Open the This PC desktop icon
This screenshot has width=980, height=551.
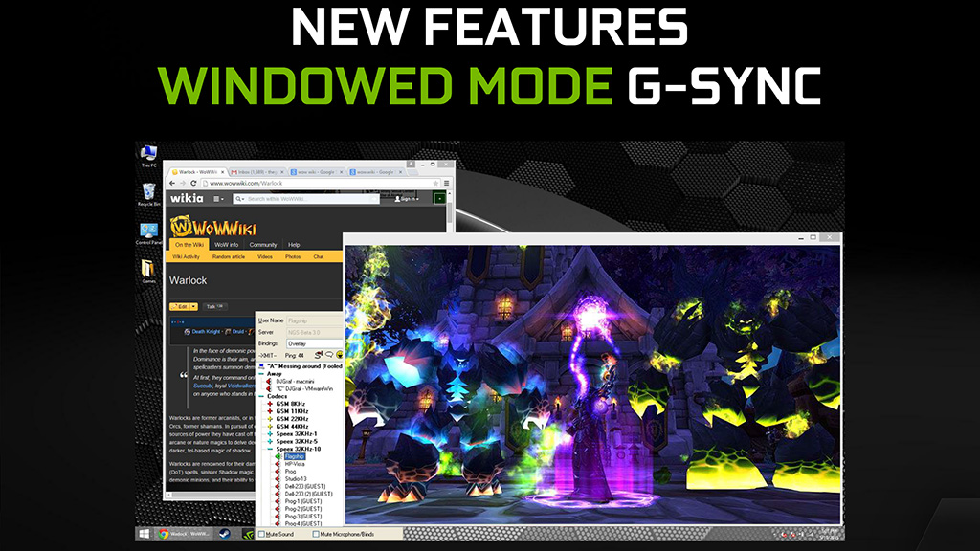click(x=148, y=156)
